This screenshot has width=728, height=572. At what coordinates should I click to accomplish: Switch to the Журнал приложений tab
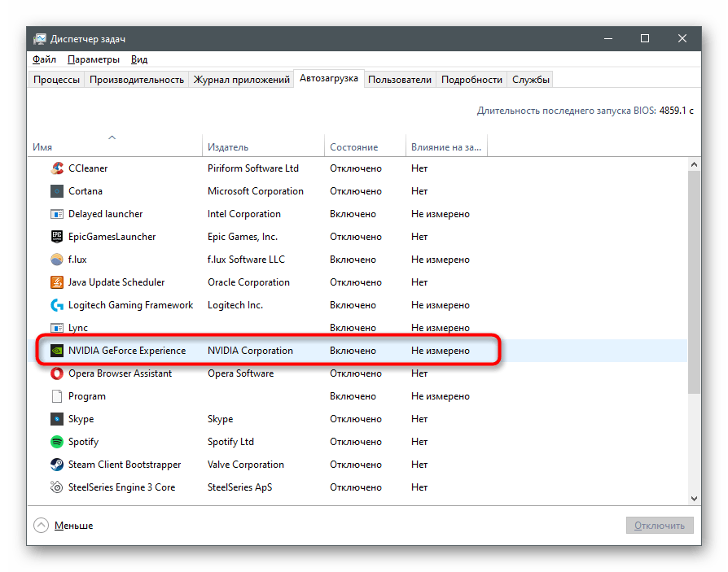pos(241,80)
